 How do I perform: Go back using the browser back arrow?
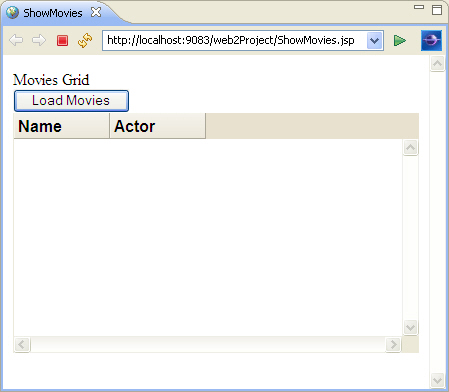pos(16,40)
